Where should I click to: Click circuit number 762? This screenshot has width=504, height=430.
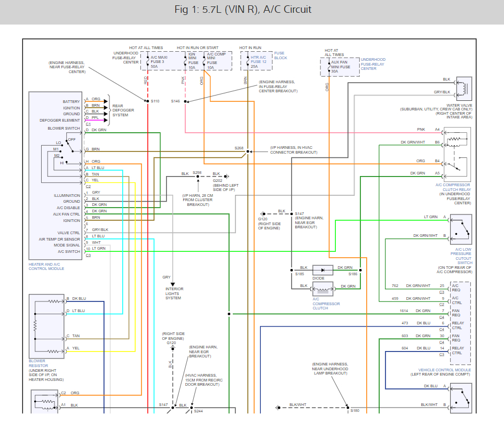(395, 286)
